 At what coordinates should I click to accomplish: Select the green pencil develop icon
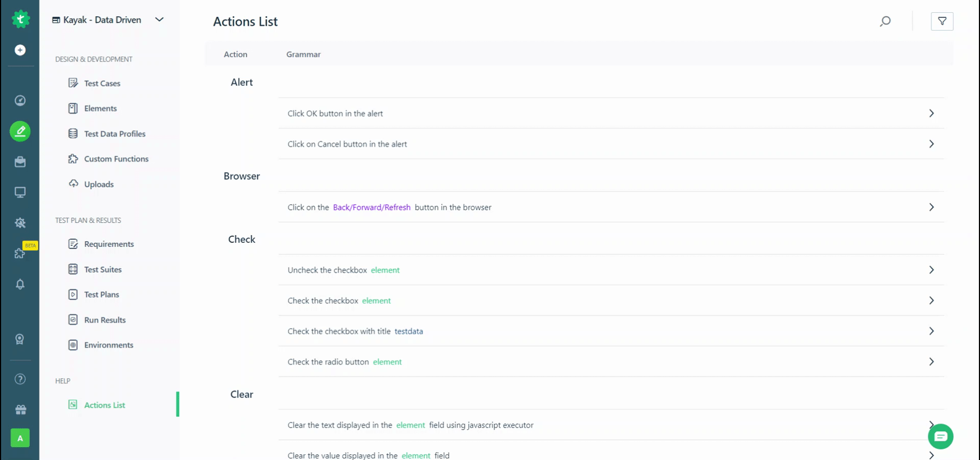coord(20,131)
